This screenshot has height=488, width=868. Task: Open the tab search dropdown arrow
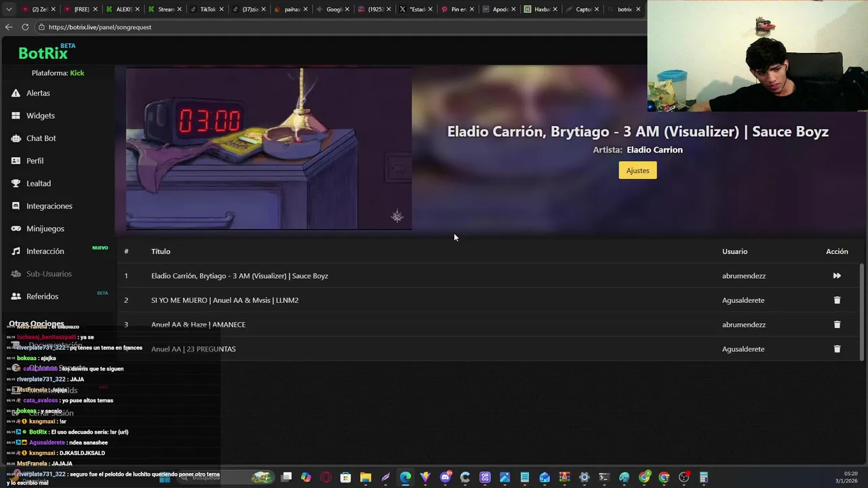(9, 9)
